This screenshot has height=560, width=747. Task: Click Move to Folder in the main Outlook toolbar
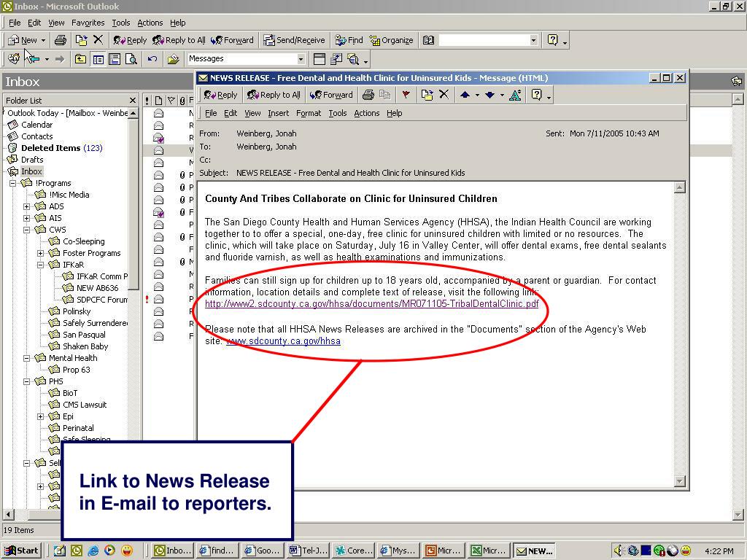(x=82, y=41)
